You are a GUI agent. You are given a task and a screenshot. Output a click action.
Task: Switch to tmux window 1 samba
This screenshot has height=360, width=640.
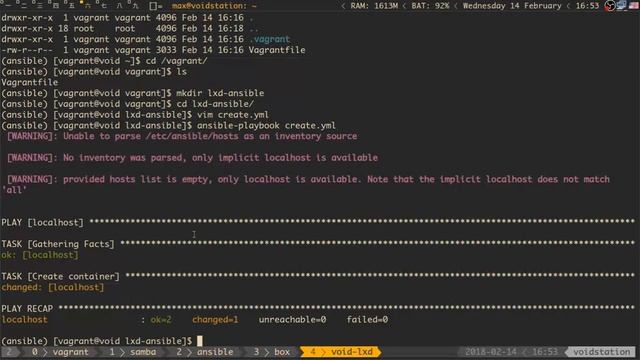[x=132, y=352]
